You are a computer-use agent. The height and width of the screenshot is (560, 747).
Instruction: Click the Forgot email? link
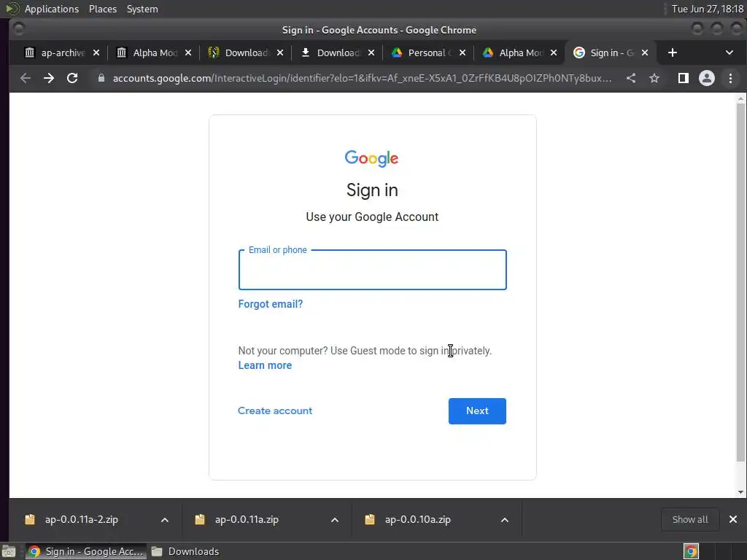tap(270, 304)
